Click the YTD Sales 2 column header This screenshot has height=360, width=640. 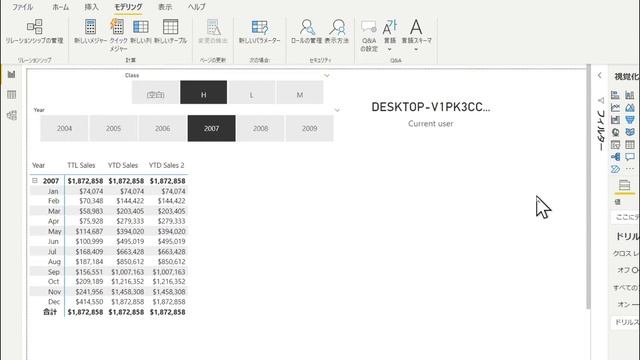167,165
